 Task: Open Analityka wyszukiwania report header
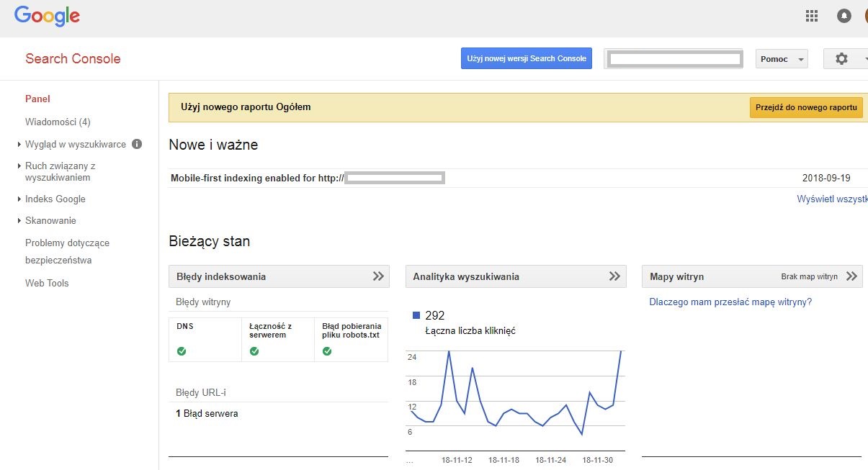[x=516, y=276]
